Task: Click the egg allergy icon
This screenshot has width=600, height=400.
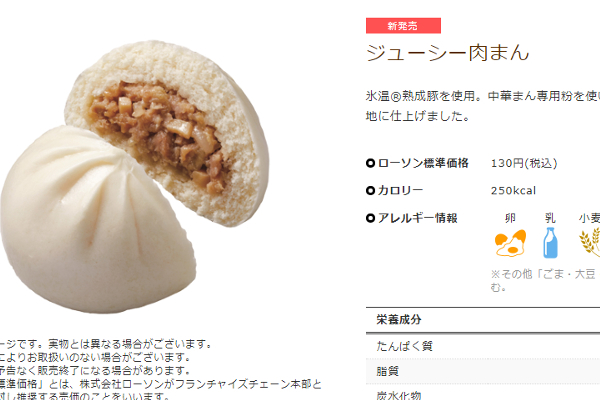Action: [510, 243]
